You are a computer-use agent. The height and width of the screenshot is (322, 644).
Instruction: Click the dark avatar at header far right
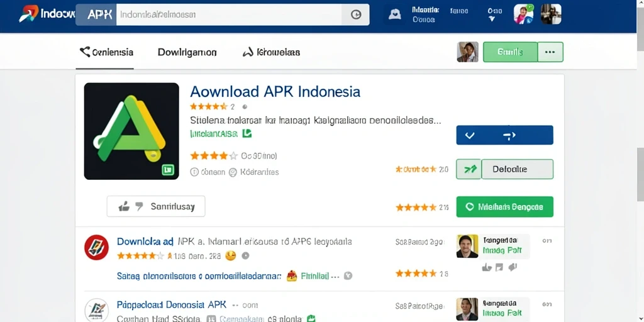(551, 14)
